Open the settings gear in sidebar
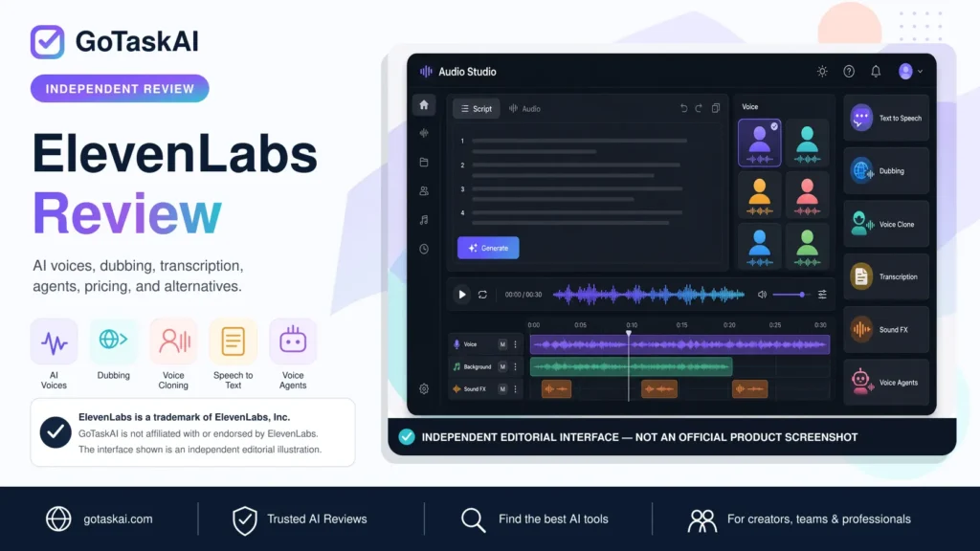This screenshot has height=551, width=980. click(x=424, y=388)
